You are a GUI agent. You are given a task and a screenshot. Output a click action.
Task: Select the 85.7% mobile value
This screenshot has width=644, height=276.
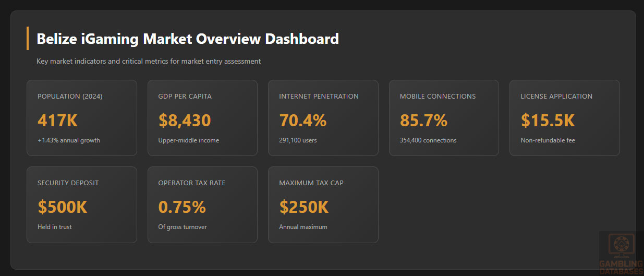[423, 121]
